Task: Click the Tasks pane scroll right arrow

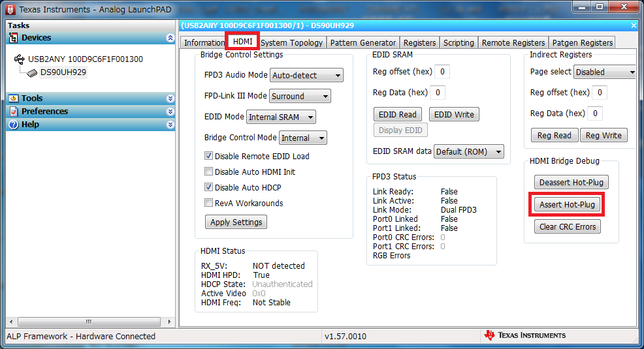Action: click(169, 322)
